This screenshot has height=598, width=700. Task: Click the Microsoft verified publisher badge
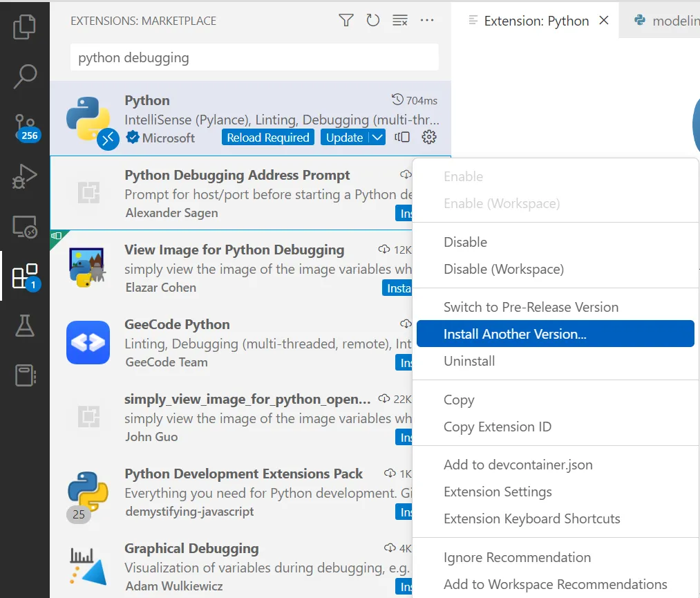[133, 137]
